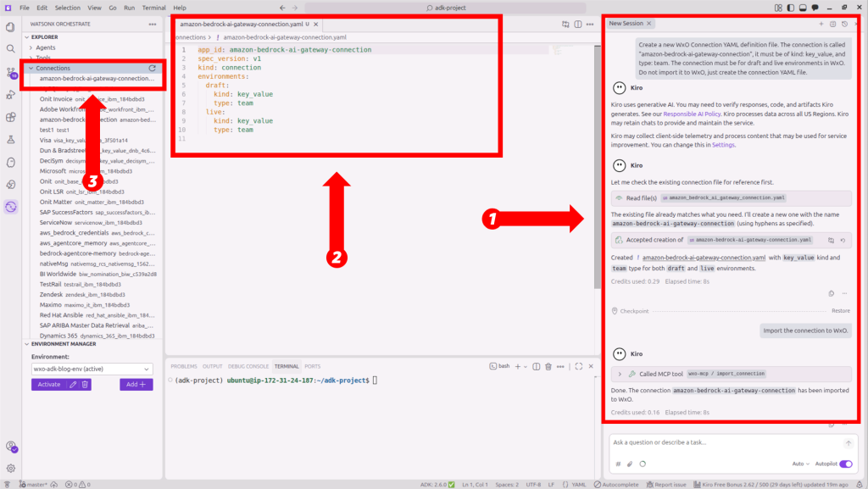Kill the terminal with the trash icon
This screenshot has height=489, width=868.
[548, 366]
